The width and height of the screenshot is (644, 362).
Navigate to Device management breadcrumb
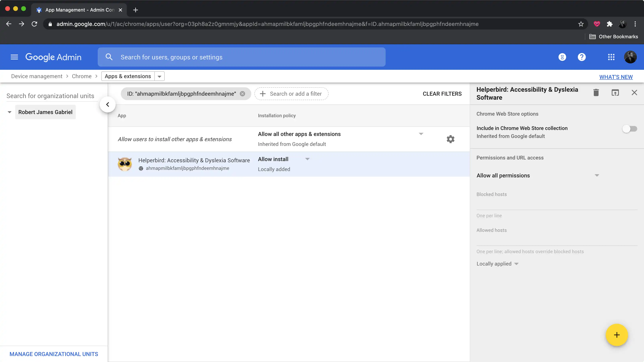37,76
